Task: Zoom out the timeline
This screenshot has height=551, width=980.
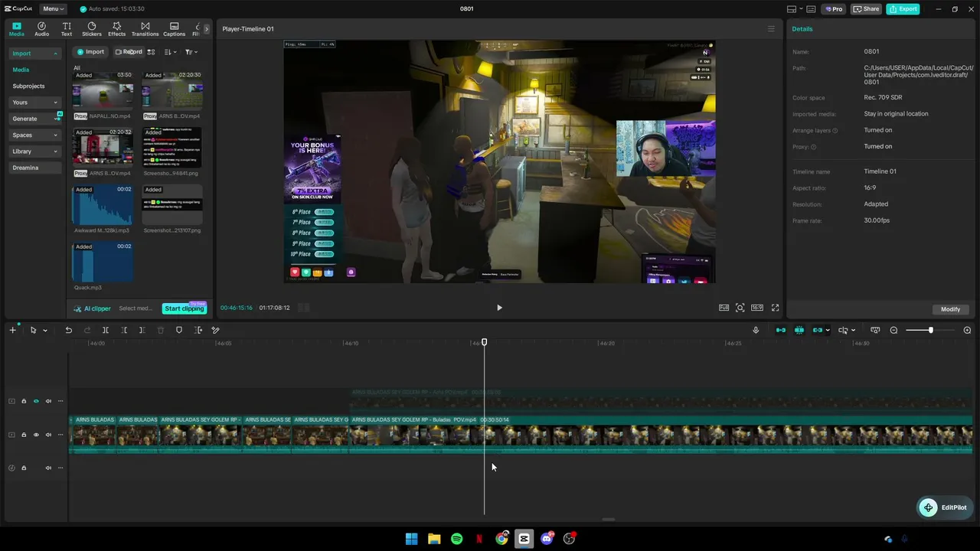Action: tap(893, 331)
